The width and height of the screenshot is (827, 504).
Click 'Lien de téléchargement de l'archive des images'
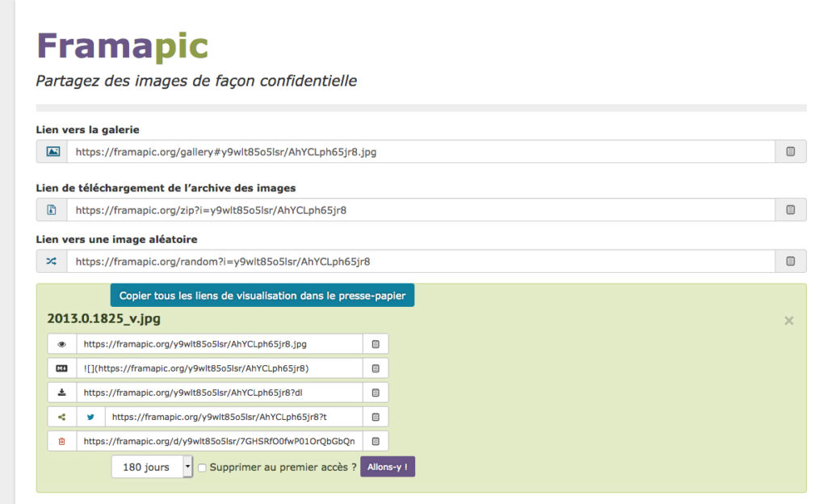[166, 188]
